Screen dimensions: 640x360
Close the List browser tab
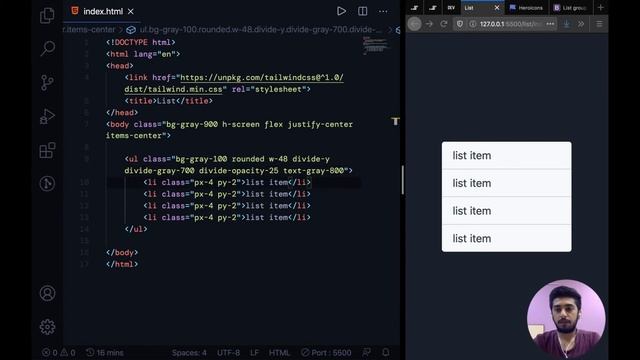pyautogui.click(x=497, y=8)
